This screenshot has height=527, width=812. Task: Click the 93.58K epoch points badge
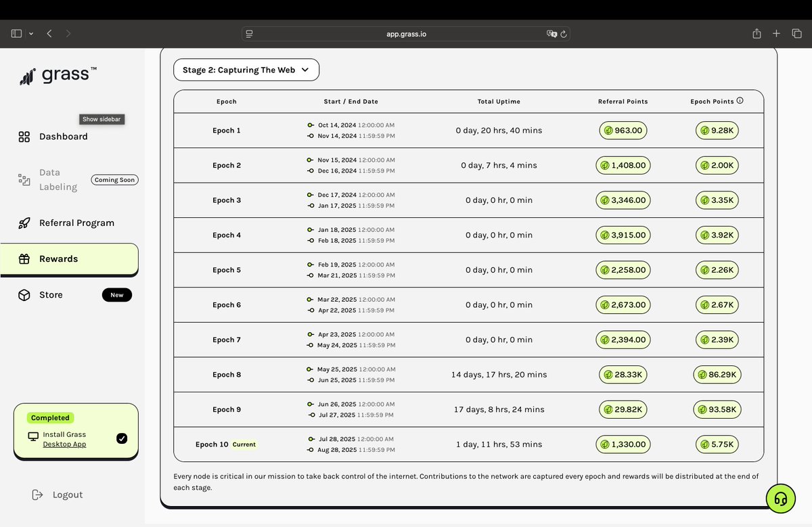click(x=717, y=410)
